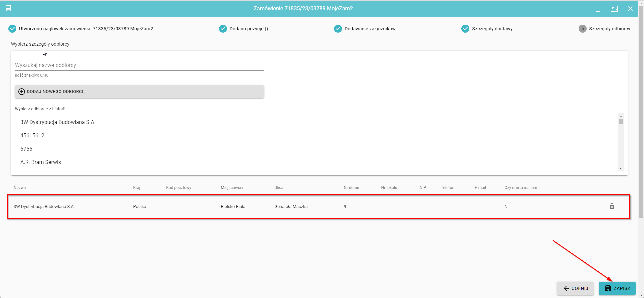The height and width of the screenshot is (298, 644).
Task: Focus the Wyszukaj nazwę odbiorcy search field
Action: 139,65
